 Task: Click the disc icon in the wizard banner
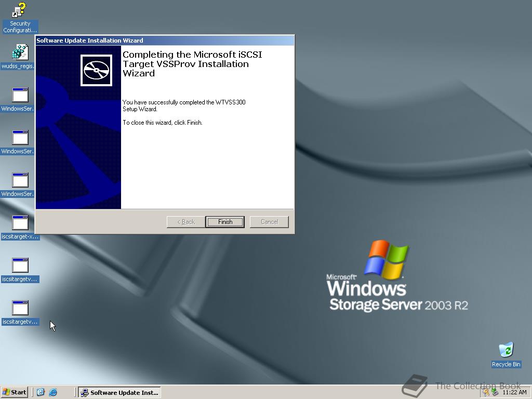click(96, 70)
